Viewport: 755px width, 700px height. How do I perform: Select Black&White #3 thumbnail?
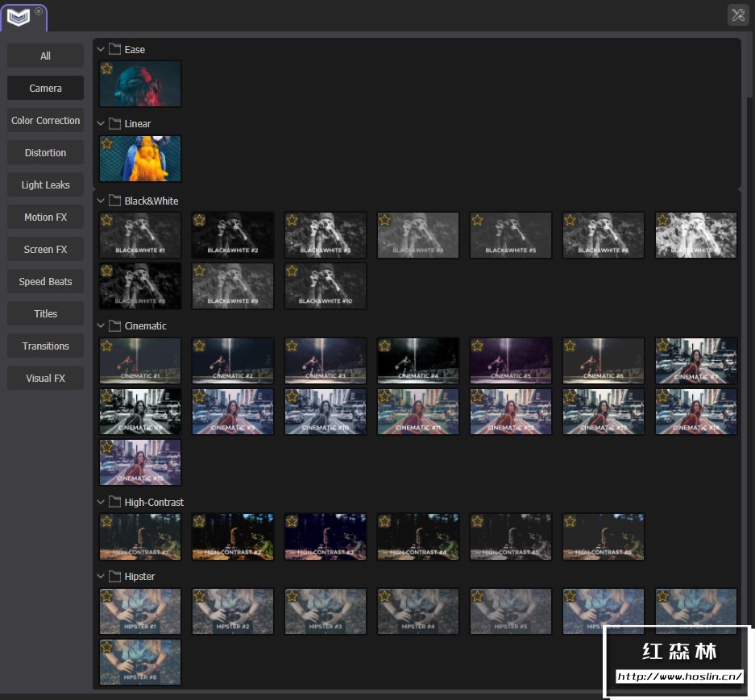(x=326, y=235)
